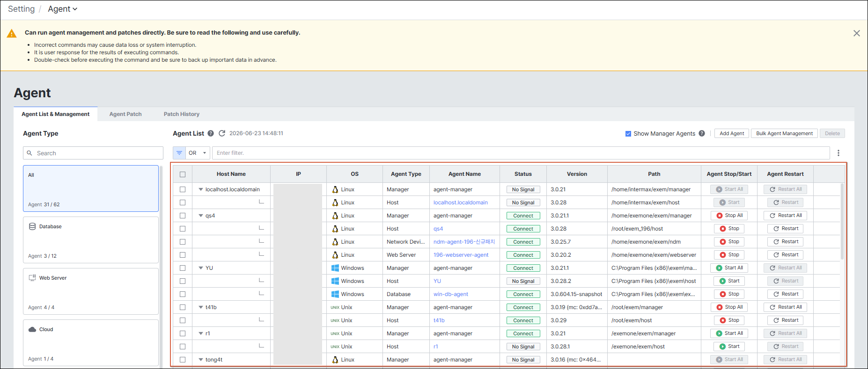Click the Agent Type search field
This screenshot has width=868, height=369.
93,153
